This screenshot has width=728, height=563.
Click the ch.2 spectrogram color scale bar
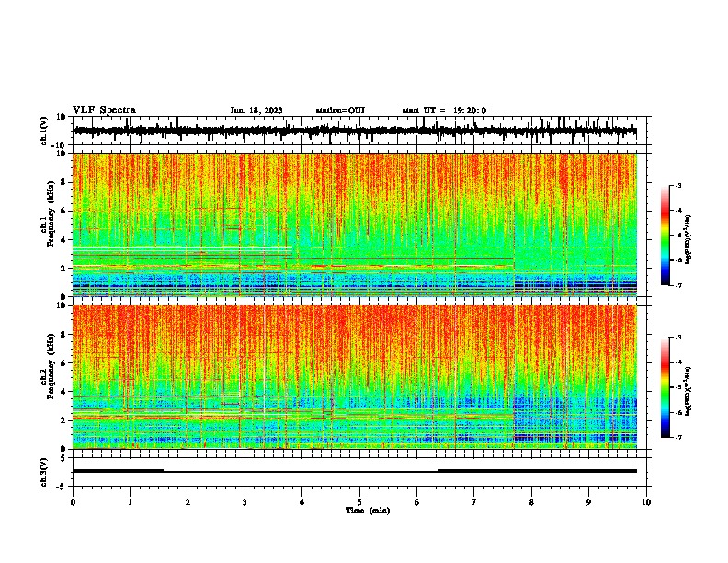tap(665, 387)
